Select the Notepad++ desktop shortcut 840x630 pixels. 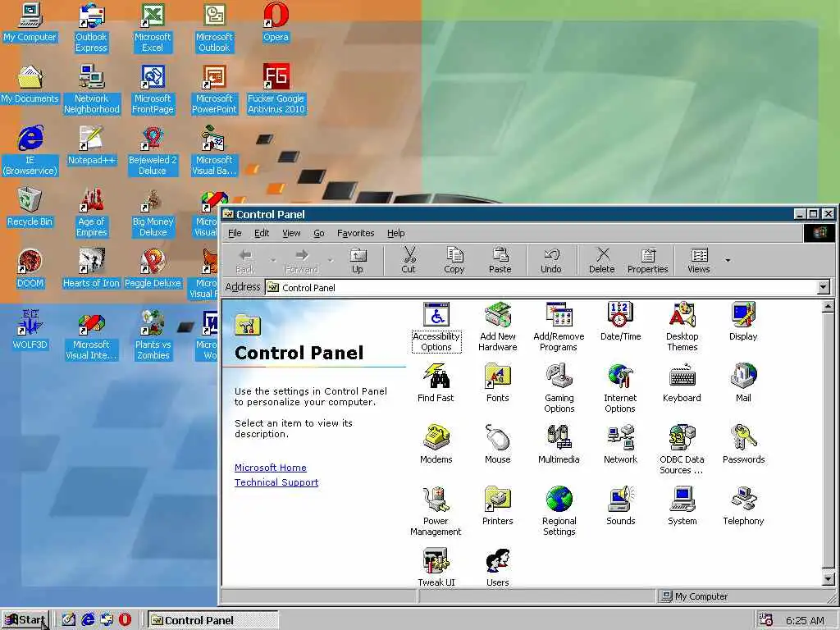[91, 146]
